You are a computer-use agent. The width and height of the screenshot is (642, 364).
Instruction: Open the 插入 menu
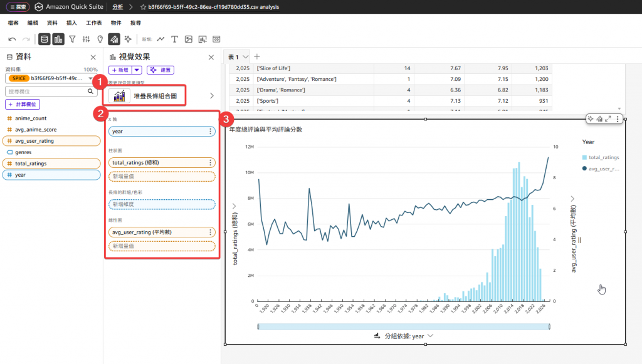pos(71,23)
